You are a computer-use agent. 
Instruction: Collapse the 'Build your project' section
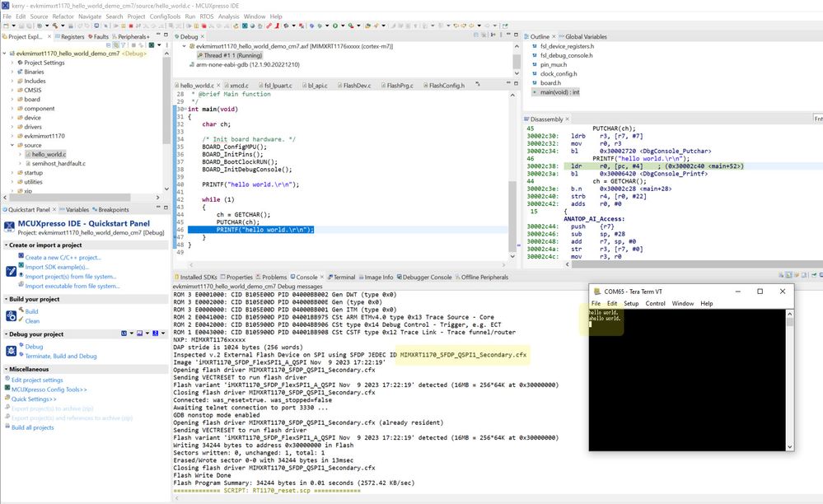(4, 299)
